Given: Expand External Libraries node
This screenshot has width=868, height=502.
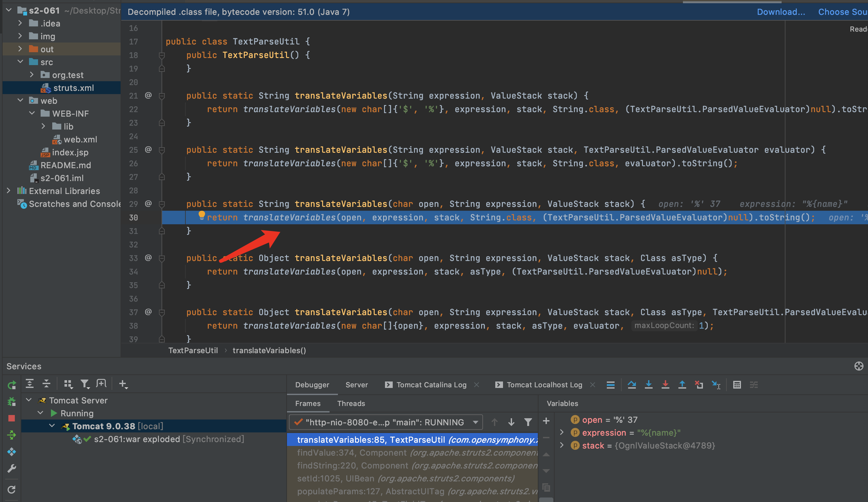Looking at the screenshot, I should 9,190.
